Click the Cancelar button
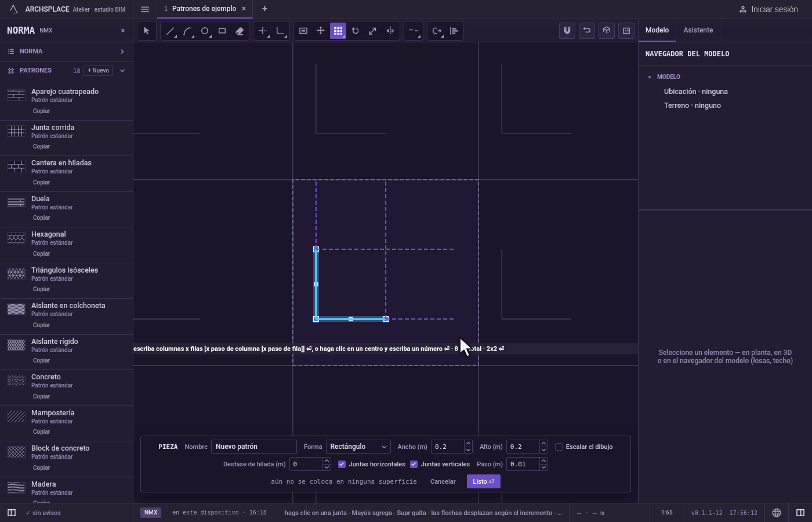Viewport: 812px width, 522px height. point(443,481)
